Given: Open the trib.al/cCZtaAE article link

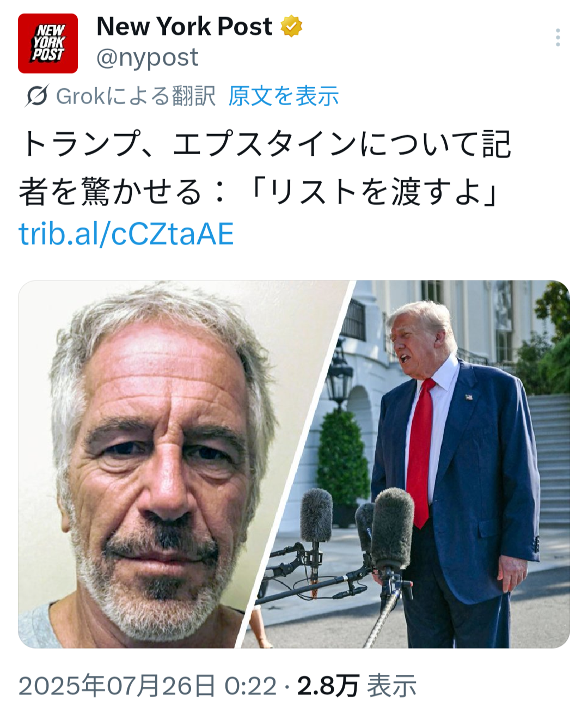Looking at the screenshot, I should click(126, 234).
